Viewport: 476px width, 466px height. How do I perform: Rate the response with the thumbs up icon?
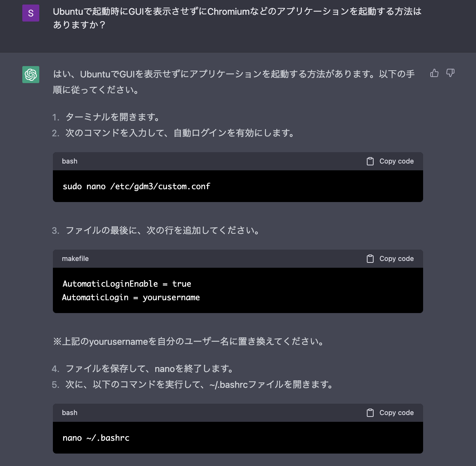[x=434, y=73]
